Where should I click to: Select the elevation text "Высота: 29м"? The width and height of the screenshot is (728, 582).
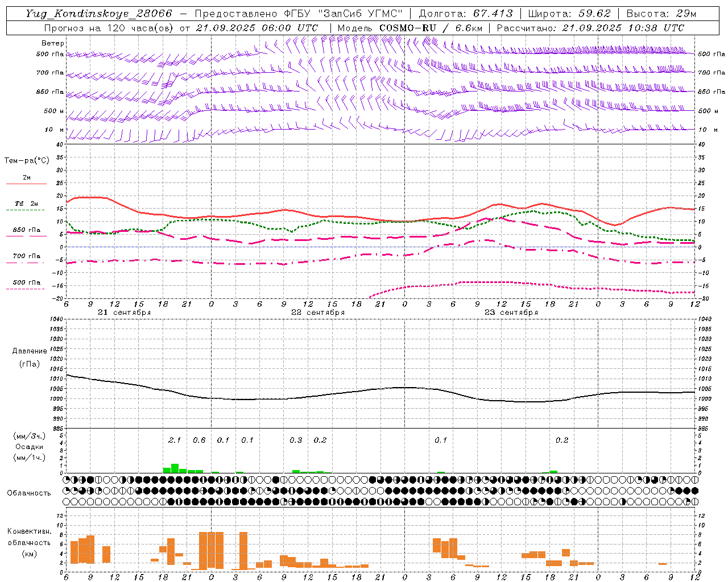[x=661, y=14]
